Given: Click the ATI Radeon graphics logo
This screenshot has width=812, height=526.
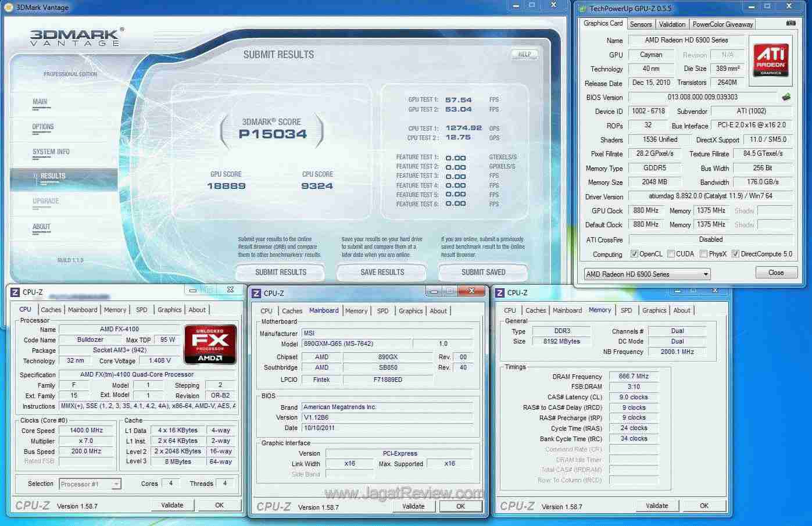Looking at the screenshot, I should 771,59.
